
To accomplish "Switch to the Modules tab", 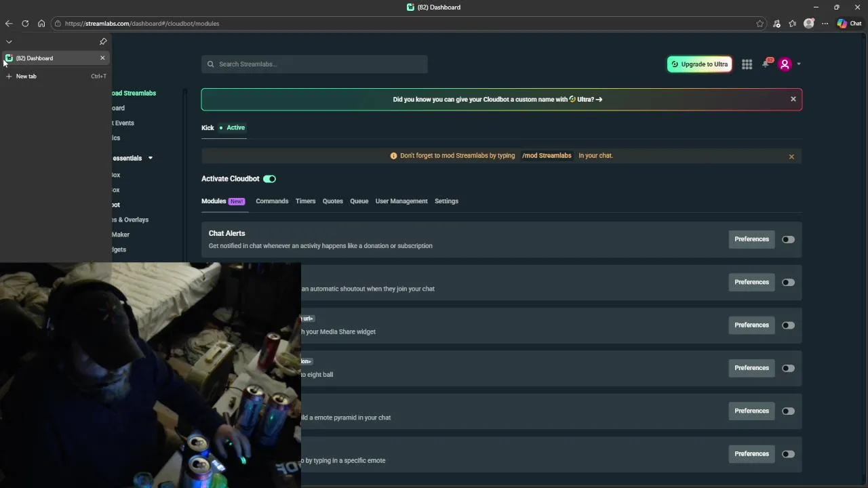I will click(x=222, y=201).
